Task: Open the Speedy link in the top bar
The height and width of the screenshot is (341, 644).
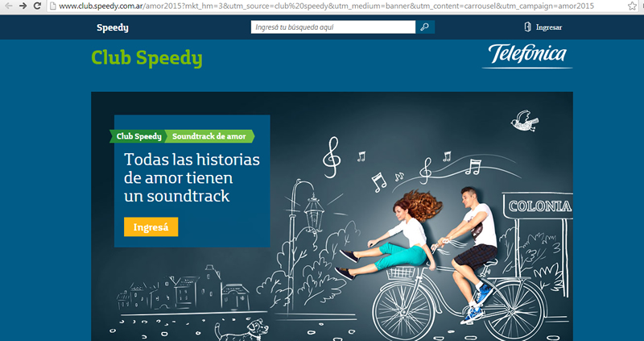Action: coord(113,28)
